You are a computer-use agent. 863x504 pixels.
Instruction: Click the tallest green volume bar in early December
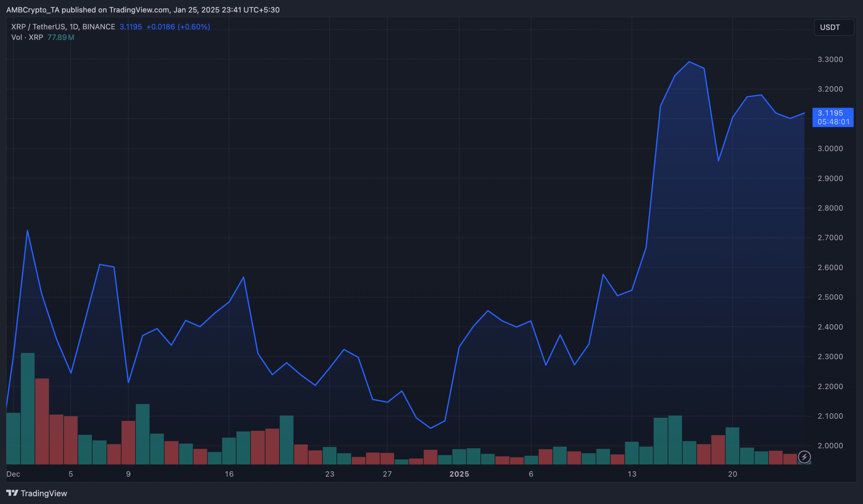pos(28,409)
